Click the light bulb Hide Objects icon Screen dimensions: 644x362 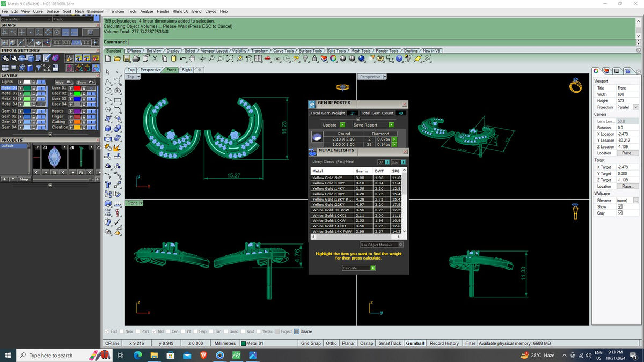305,58
